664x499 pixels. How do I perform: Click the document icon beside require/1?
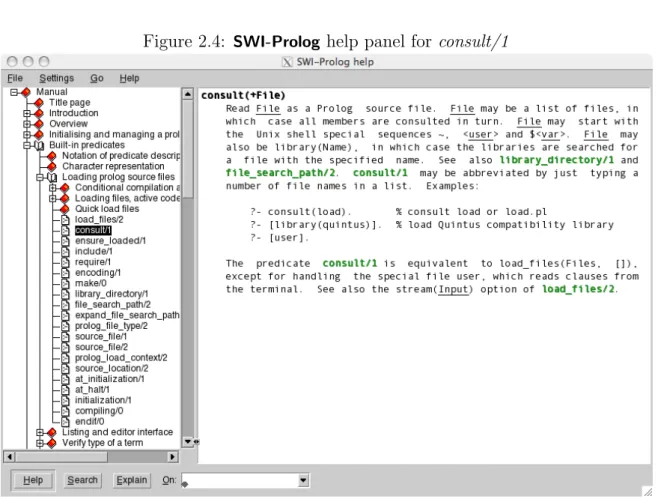pyautogui.click(x=65, y=262)
